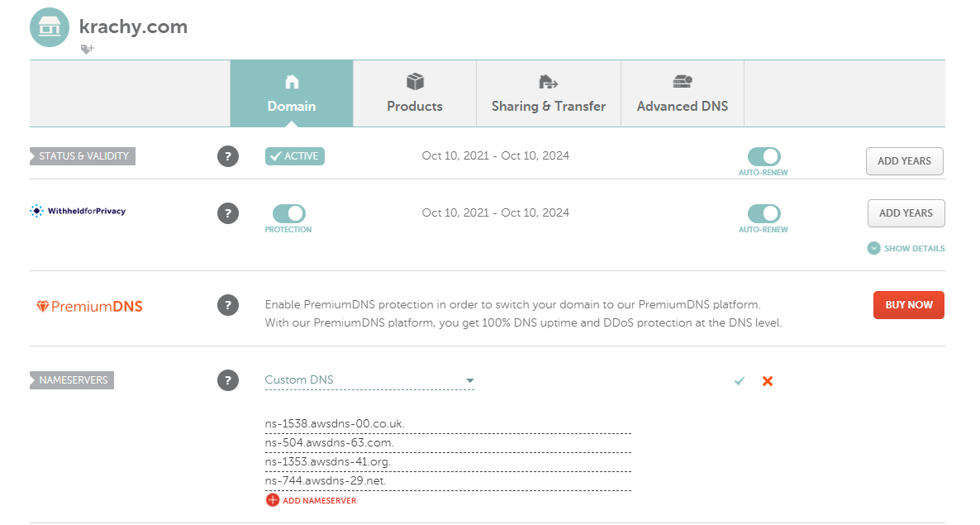Click nameserver field ns-744.awsdns-29.net.
Screen dimensions: 980x525
pyautogui.click(x=448, y=481)
